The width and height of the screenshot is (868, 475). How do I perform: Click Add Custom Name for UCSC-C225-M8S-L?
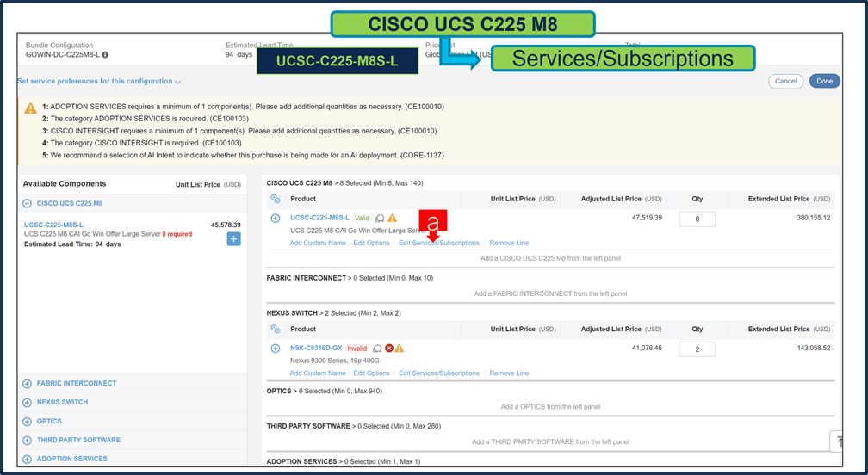tap(318, 243)
